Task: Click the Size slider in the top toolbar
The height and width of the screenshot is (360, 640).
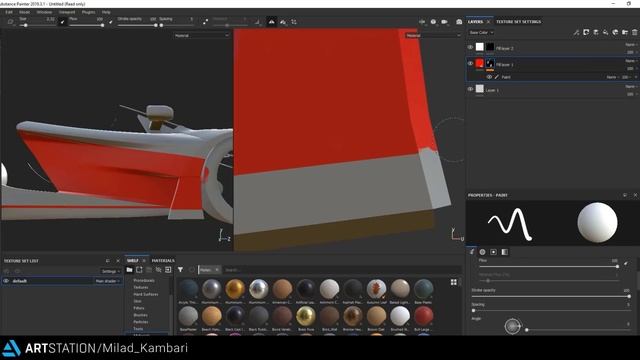Action: (x=37, y=25)
